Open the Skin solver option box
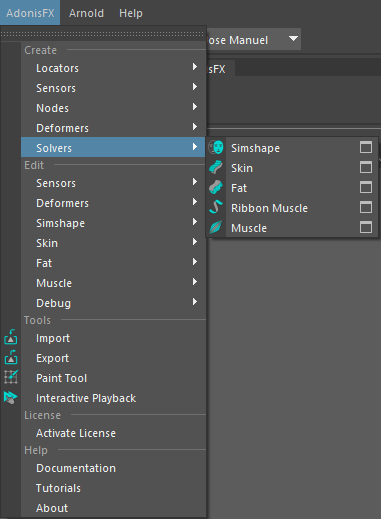 [x=366, y=167]
